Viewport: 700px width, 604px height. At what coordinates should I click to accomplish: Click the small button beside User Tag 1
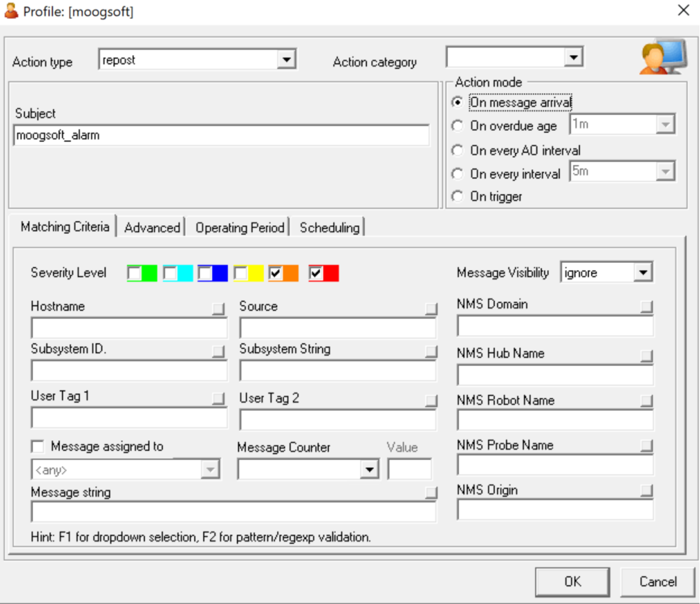218,399
